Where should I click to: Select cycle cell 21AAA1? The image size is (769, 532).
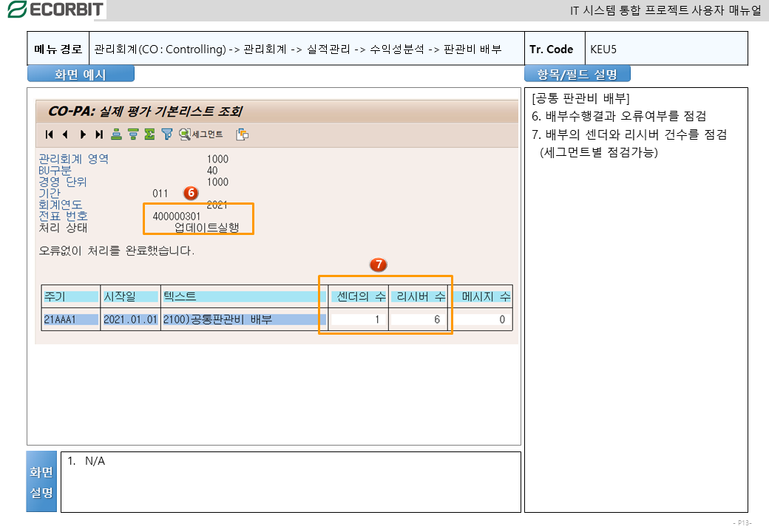(70, 320)
